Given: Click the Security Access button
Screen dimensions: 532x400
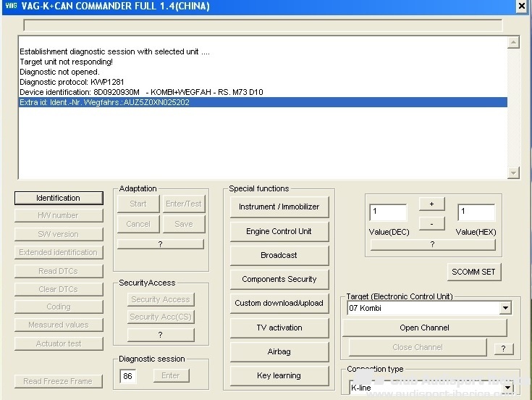Looking at the screenshot, I should coord(161,299).
